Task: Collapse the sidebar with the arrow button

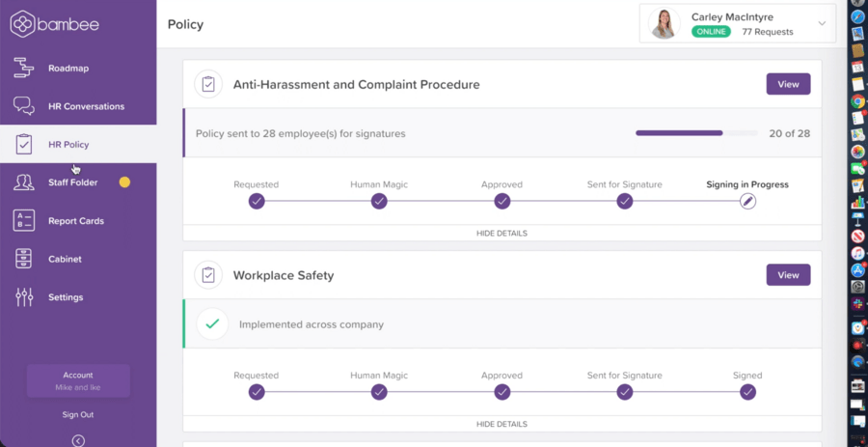Action: click(78, 440)
